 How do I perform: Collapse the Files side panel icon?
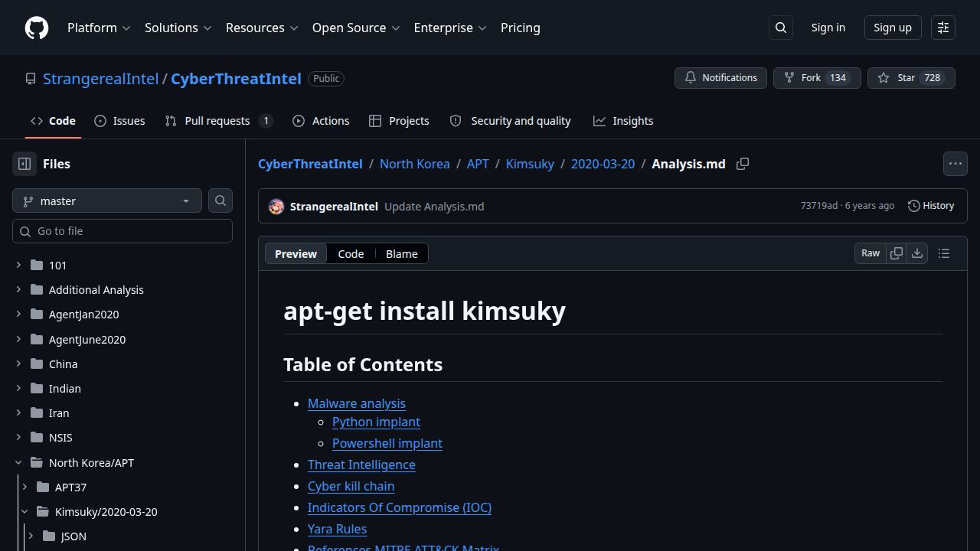click(x=24, y=164)
